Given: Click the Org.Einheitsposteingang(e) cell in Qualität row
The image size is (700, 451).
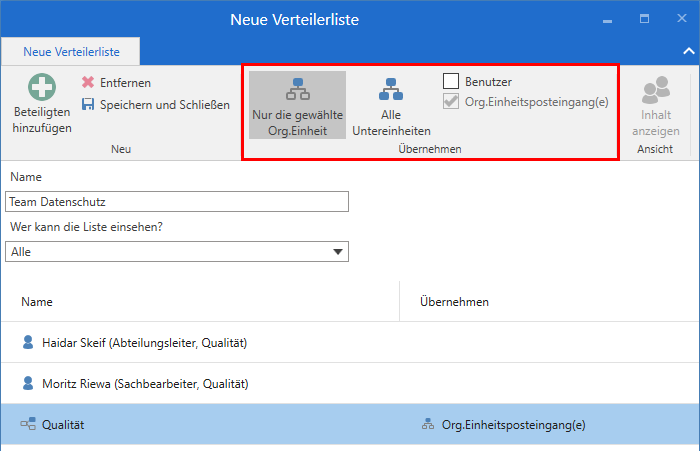Looking at the screenshot, I should (513, 425).
